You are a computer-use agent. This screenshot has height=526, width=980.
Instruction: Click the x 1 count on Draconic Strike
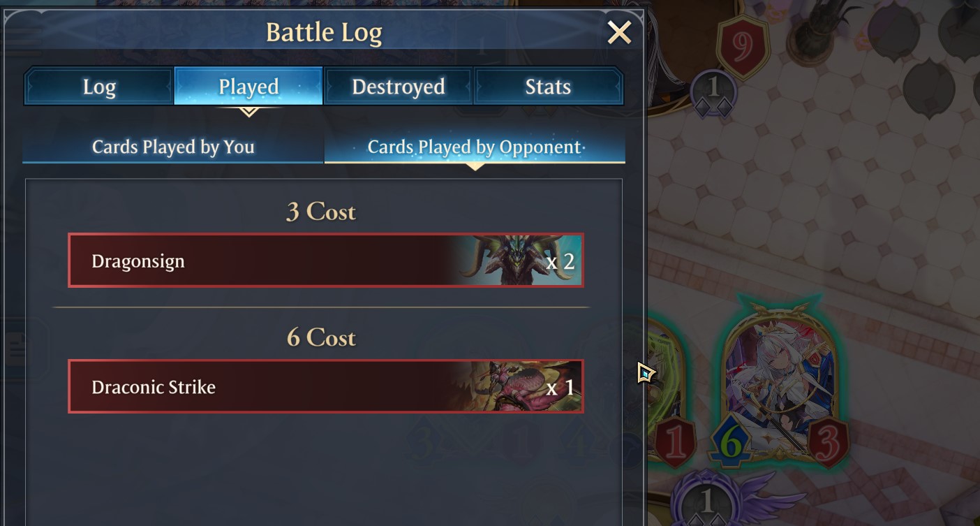(560, 387)
